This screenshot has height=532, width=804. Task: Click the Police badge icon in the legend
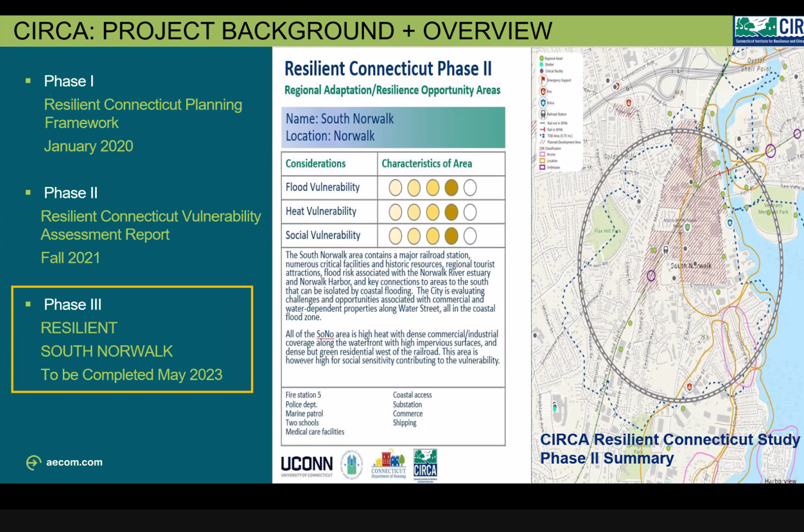pyautogui.click(x=543, y=102)
